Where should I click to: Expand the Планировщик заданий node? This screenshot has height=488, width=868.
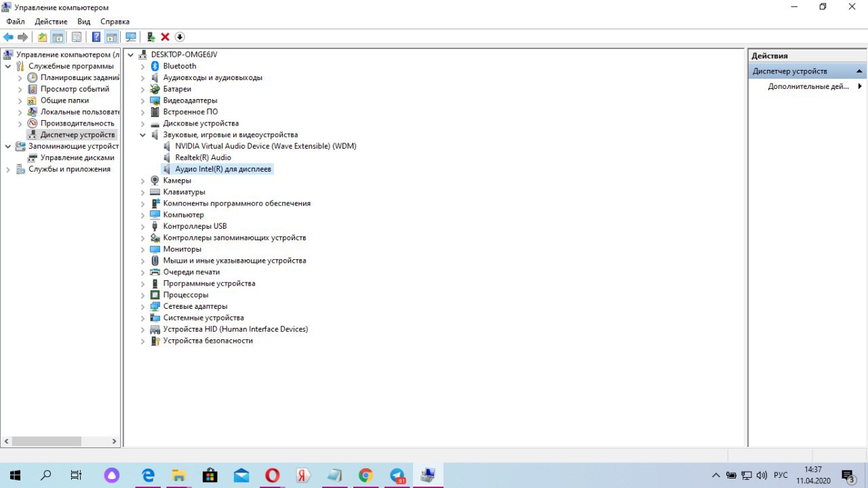pyautogui.click(x=20, y=77)
